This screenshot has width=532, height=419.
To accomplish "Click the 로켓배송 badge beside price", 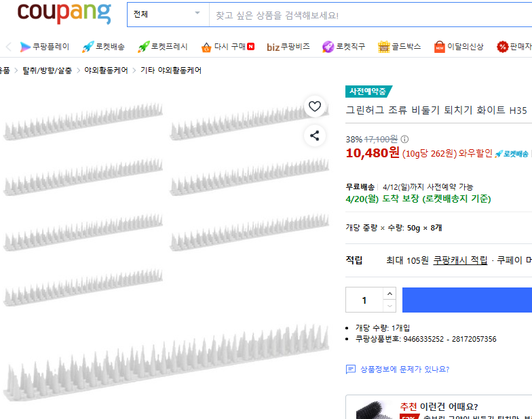I will tap(512, 154).
